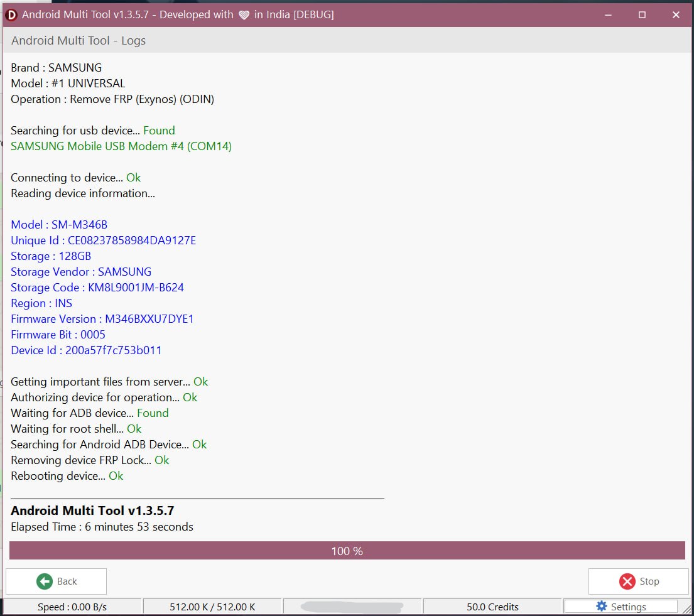Click the Rebooting device line

[67, 476]
